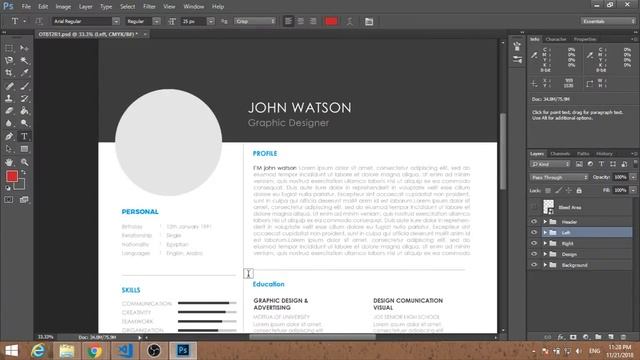Hide the Design group
Image resolution: width=640 pixels, height=360 pixels.
pyautogui.click(x=534, y=254)
